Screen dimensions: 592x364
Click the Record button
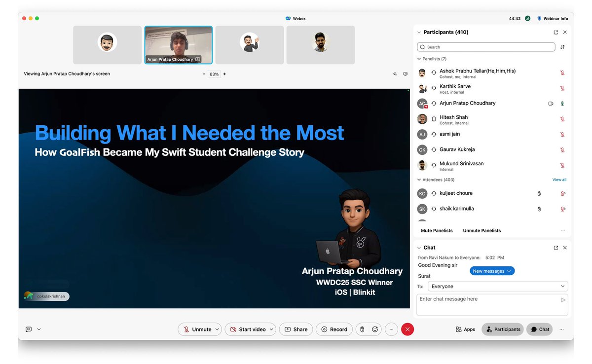[334, 329]
